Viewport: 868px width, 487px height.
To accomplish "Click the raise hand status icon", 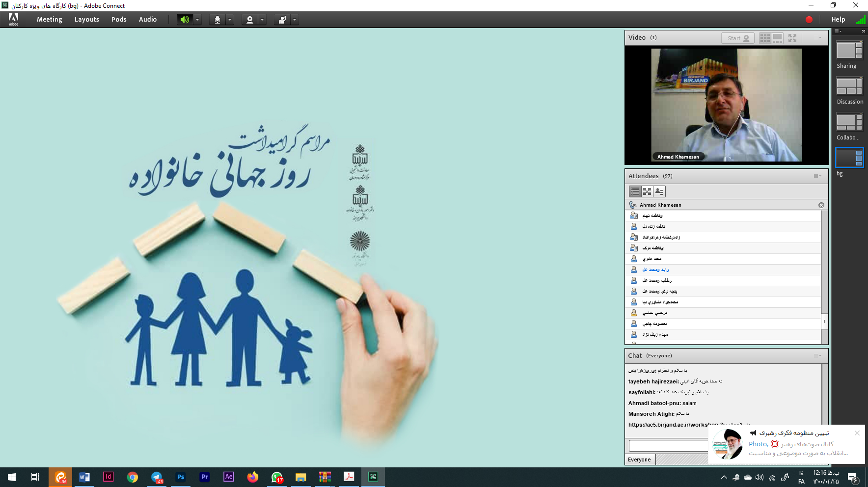I will coord(282,20).
